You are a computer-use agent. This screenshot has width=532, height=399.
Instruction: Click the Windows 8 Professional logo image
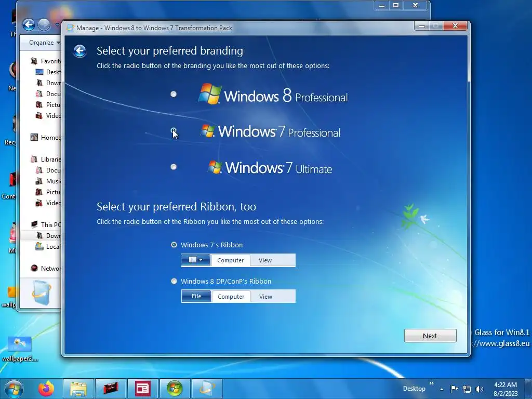pyautogui.click(x=273, y=95)
